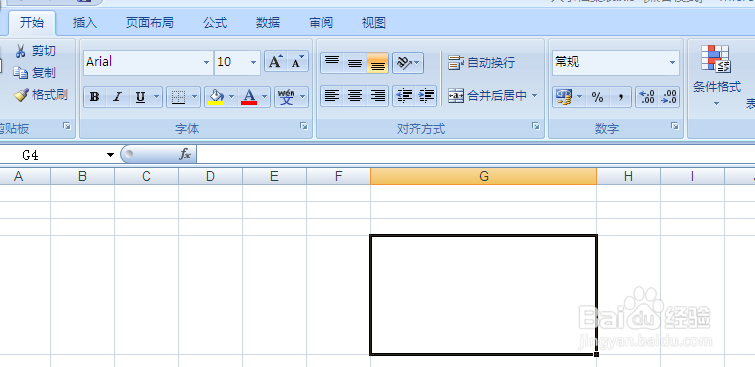Align text left

[x=332, y=96]
